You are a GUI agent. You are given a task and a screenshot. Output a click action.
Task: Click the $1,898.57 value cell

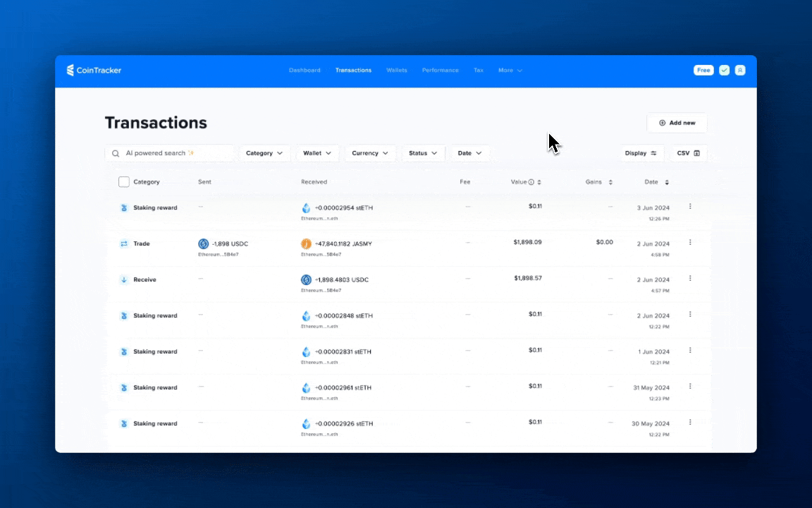(x=528, y=278)
